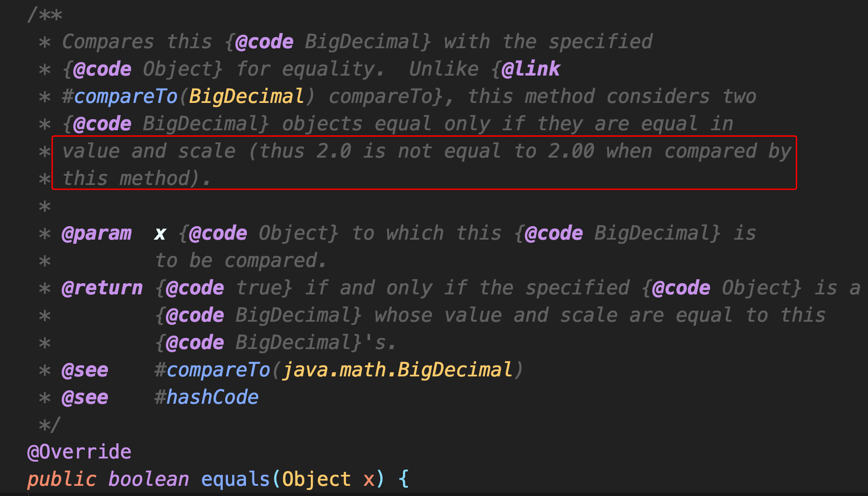Click the equals method name

tap(236, 479)
